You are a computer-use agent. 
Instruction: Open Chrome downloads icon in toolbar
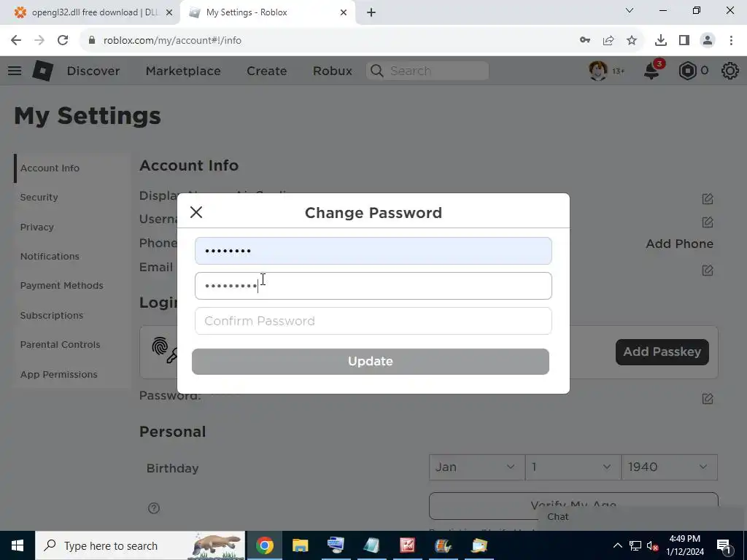661,41
